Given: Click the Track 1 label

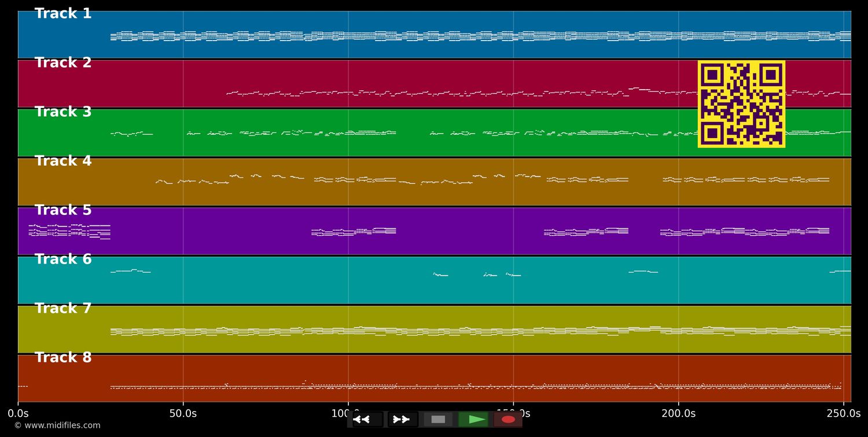Looking at the screenshot, I should tap(62, 13).
